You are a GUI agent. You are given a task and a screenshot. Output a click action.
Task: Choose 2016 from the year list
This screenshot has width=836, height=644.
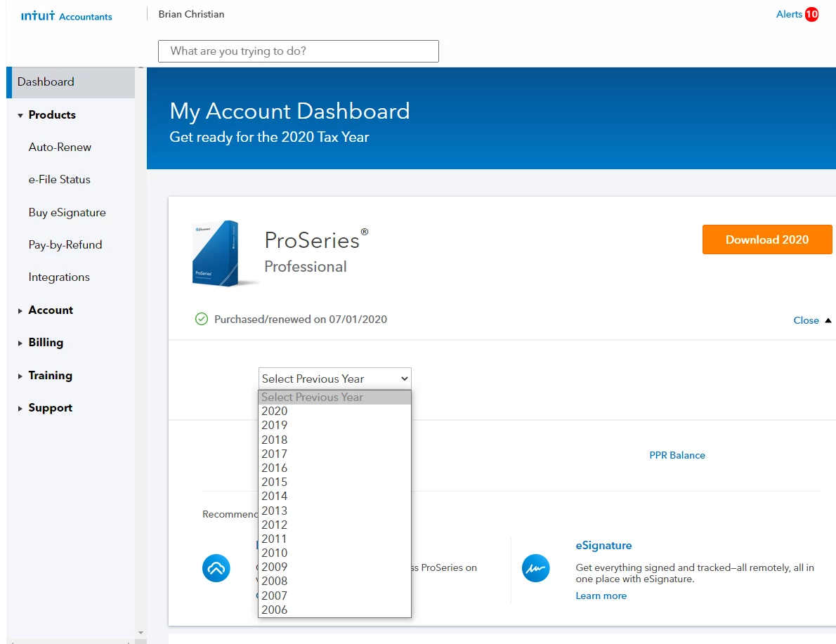point(335,468)
